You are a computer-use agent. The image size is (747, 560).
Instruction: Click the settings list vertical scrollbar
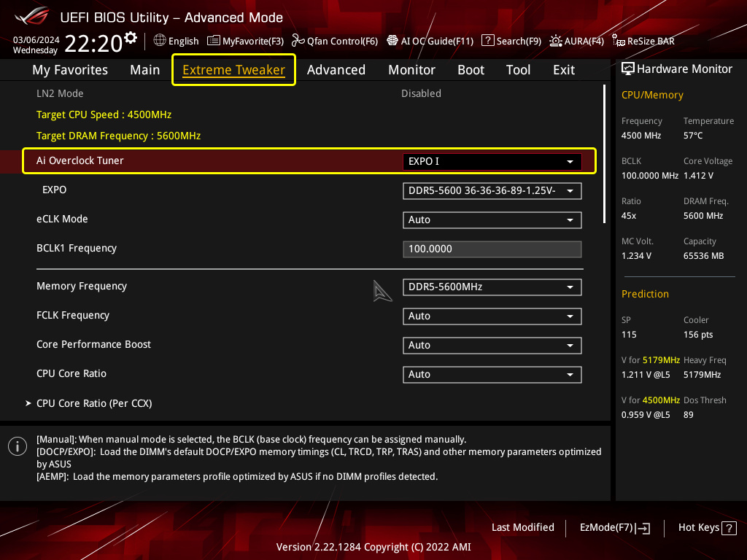tap(604, 154)
